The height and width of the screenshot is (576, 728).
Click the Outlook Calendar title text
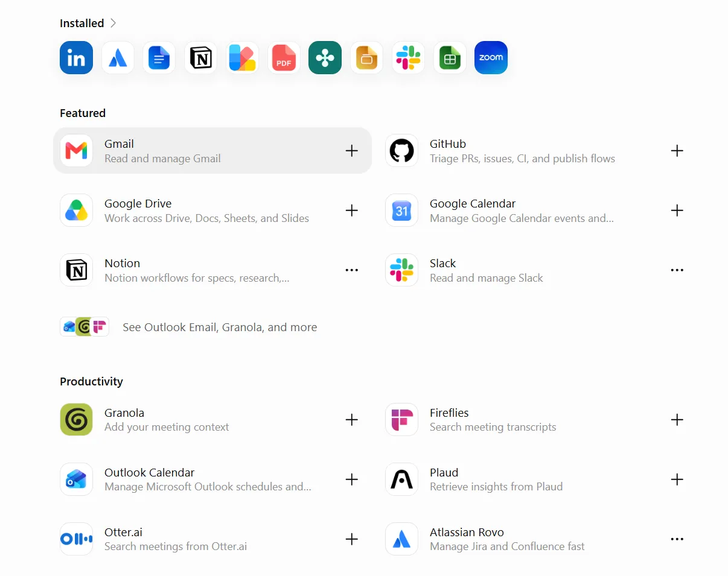pyautogui.click(x=149, y=472)
